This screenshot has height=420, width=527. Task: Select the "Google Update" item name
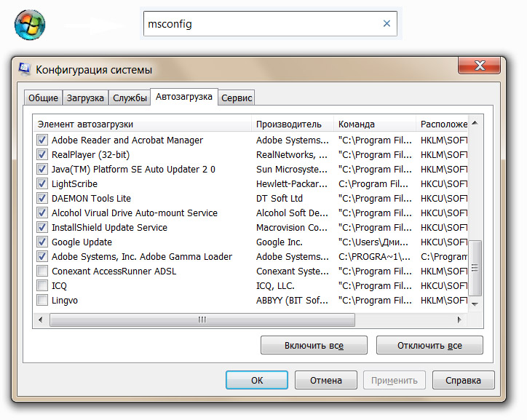click(82, 242)
